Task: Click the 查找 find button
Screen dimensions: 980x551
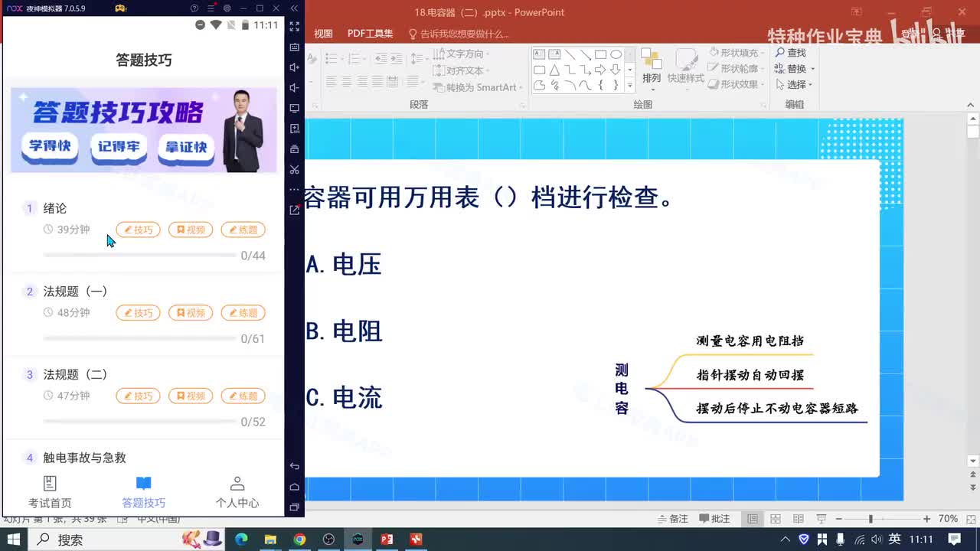Action: tap(791, 53)
